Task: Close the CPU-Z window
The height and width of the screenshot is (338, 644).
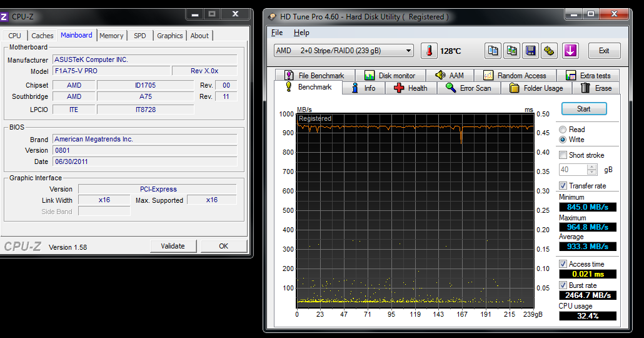Action: tap(235, 14)
